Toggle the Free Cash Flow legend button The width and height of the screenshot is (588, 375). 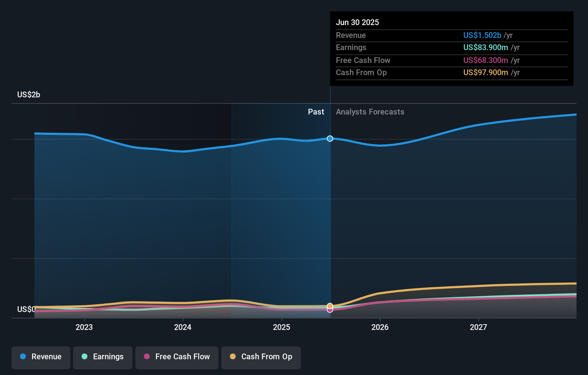click(177, 357)
